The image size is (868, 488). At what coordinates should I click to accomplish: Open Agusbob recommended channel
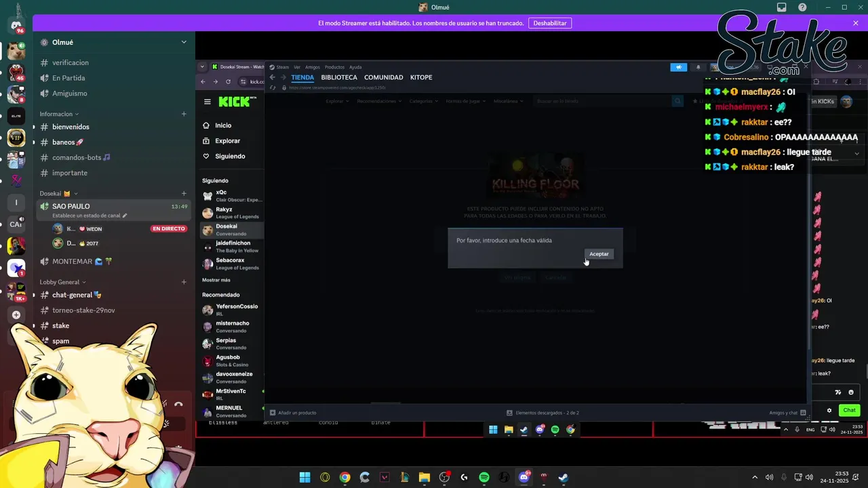232,361
